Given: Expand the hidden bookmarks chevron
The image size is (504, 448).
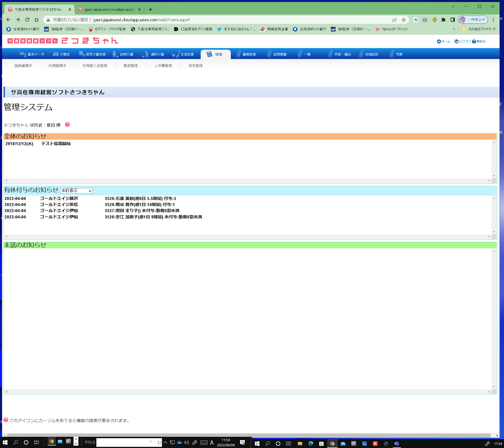Looking at the screenshot, I should (454, 29).
